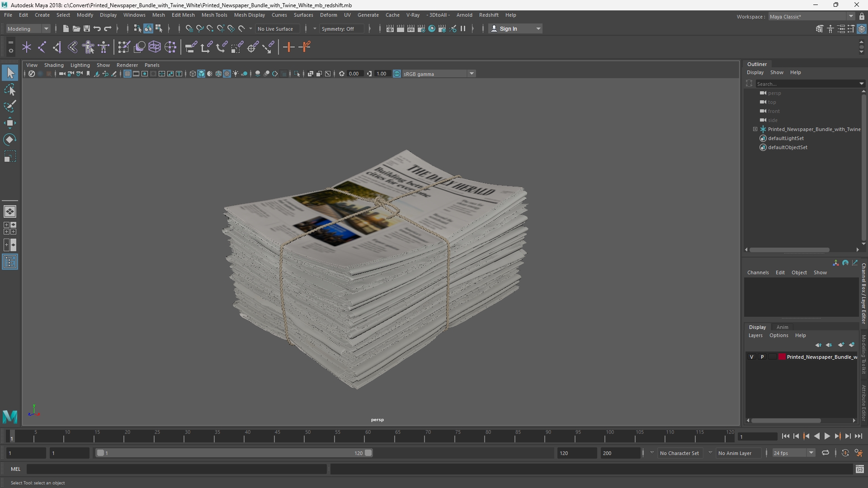Image resolution: width=868 pixels, height=488 pixels.
Task: Start an IPR render
Action: click(x=411, y=28)
